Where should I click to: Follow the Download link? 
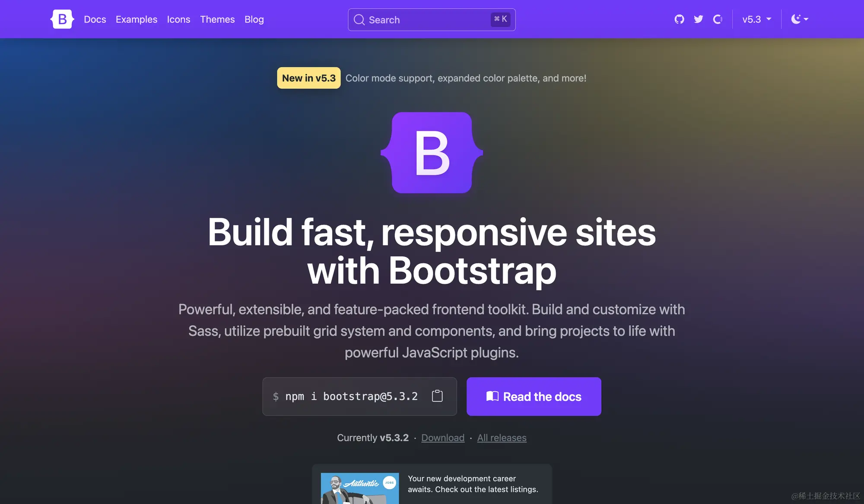[443, 437]
